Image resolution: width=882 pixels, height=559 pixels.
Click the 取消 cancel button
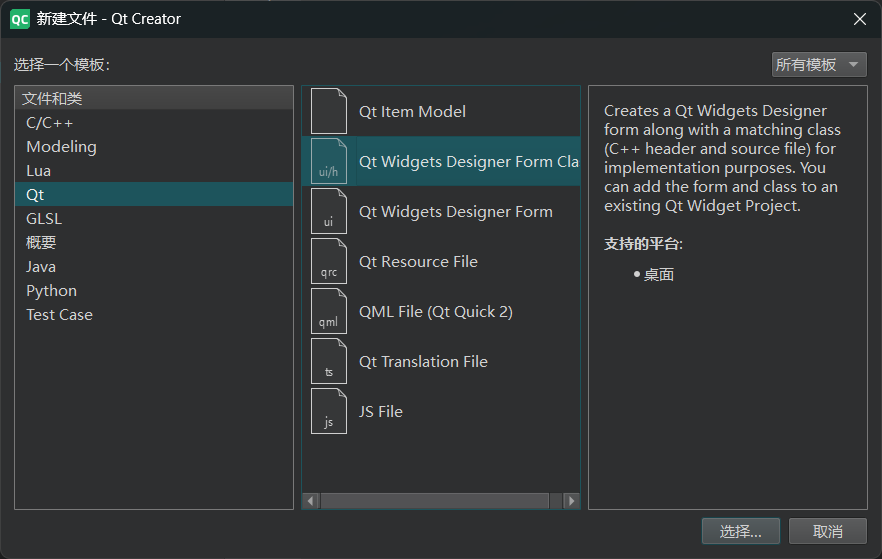(x=828, y=531)
